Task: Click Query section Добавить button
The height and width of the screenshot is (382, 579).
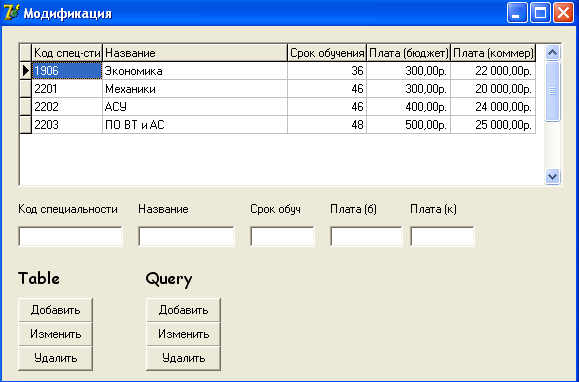Action: [x=184, y=310]
